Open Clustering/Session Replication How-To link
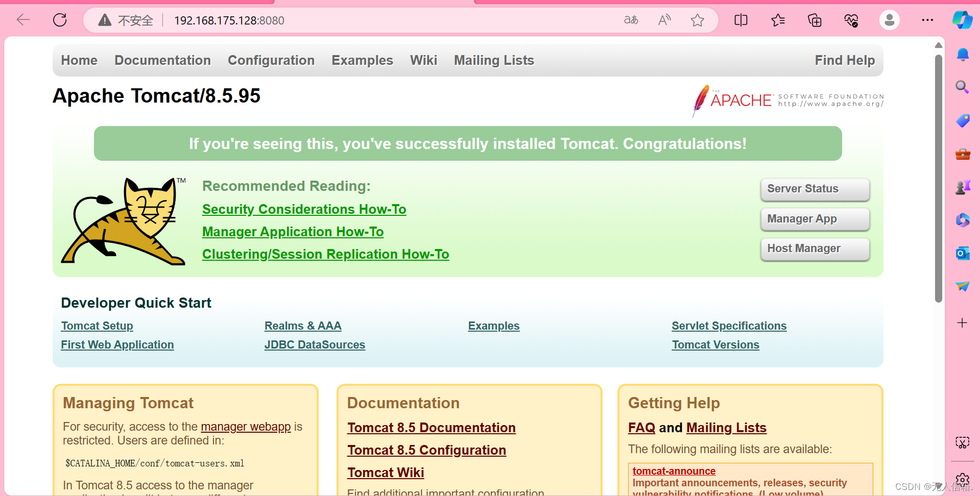 click(326, 254)
